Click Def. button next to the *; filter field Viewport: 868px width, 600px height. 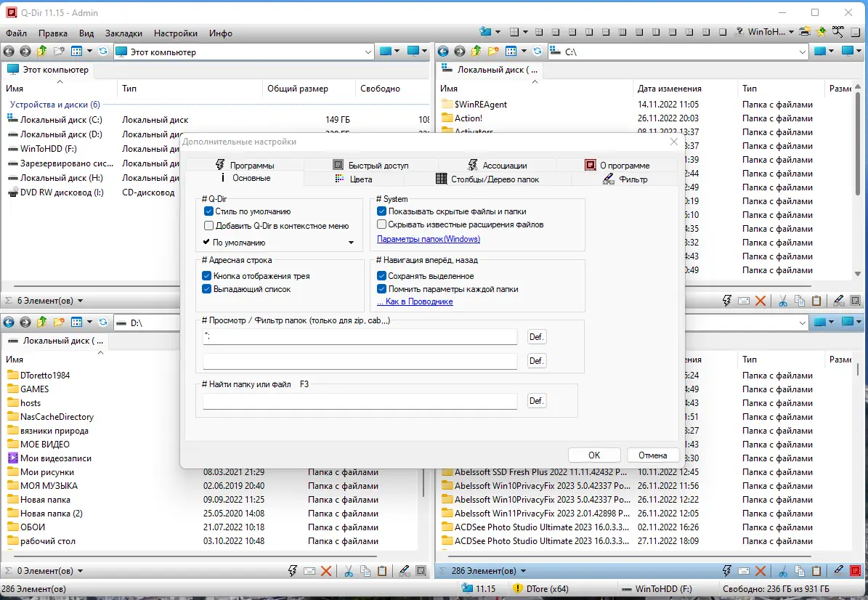coord(536,336)
